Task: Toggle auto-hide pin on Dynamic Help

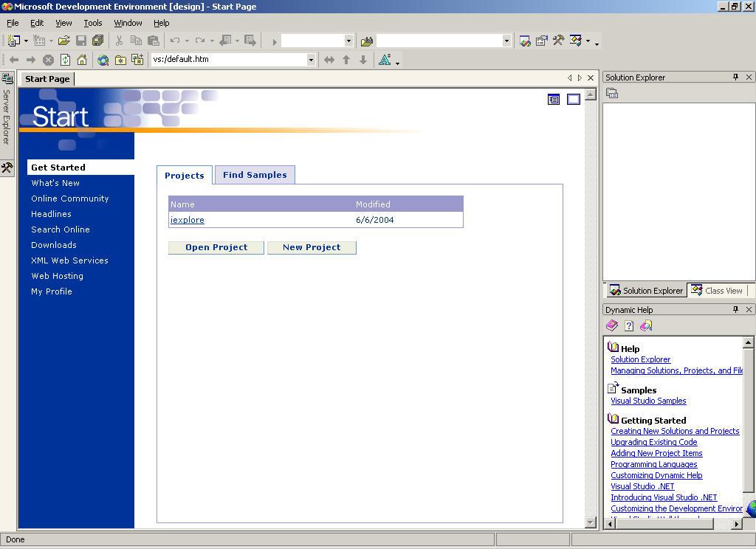Action: coord(735,309)
